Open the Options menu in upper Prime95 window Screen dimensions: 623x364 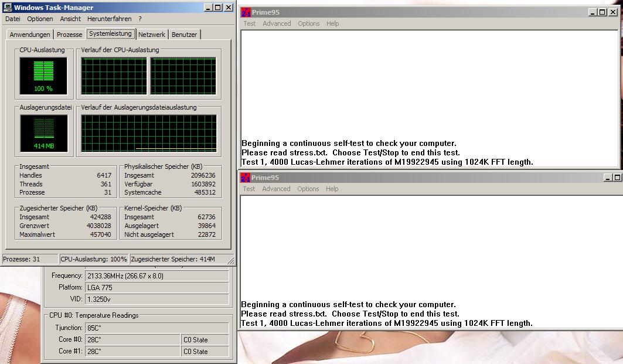[x=309, y=23]
